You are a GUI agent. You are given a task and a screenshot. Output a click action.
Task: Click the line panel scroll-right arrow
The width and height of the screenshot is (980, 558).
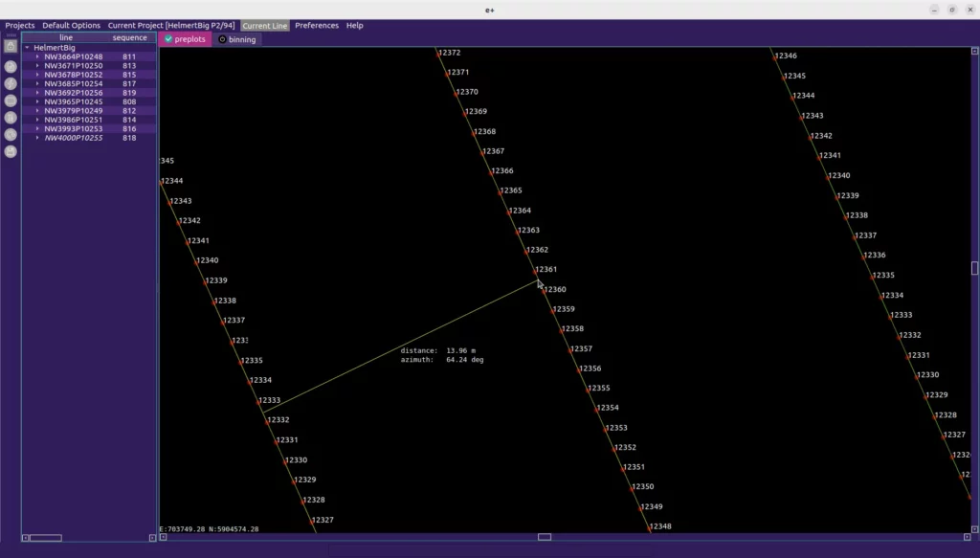pyautogui.click(x=152, y=537)
